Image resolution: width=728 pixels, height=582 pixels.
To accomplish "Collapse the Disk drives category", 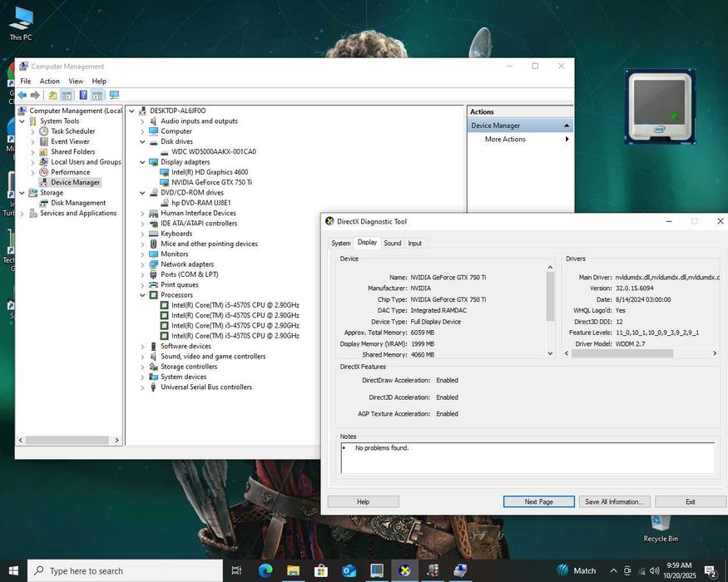I will pos(142,142).
